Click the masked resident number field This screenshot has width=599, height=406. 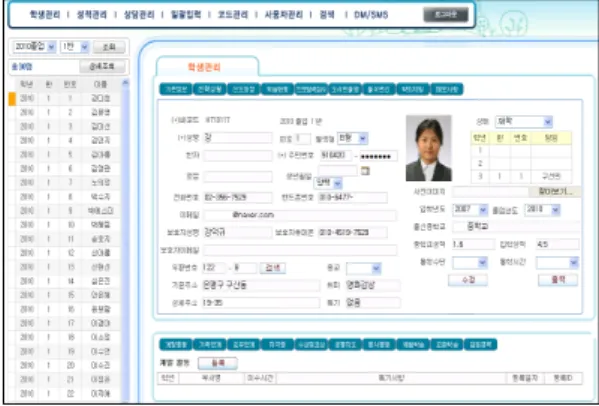(x=378, y=156)
